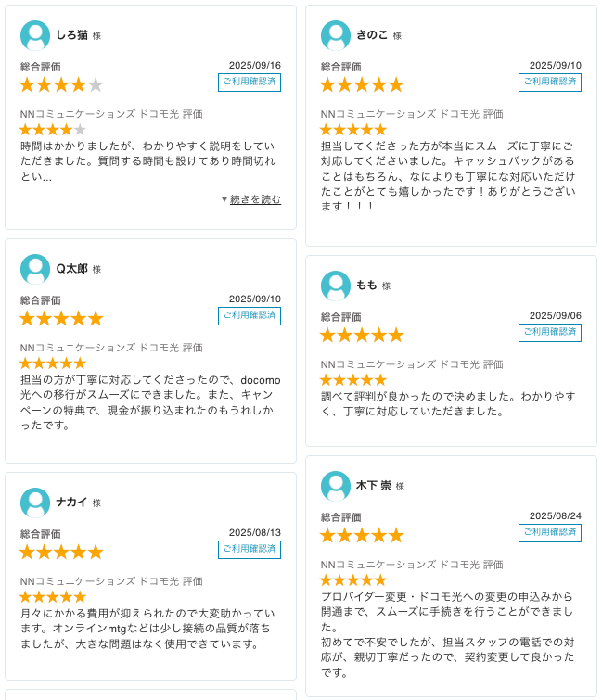
Task: Click ご利用確認済 badge on もも's review
Action: click(550, 333)
